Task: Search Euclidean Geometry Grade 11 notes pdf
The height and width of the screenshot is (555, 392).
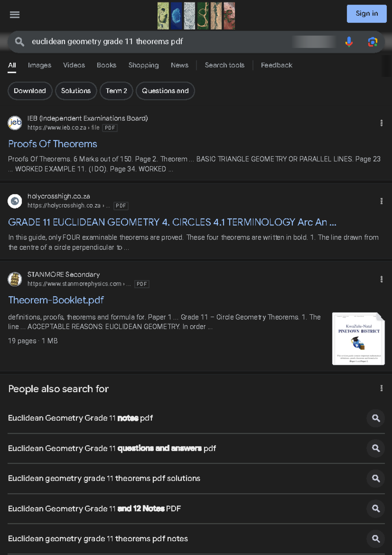Action: (80, 418)
